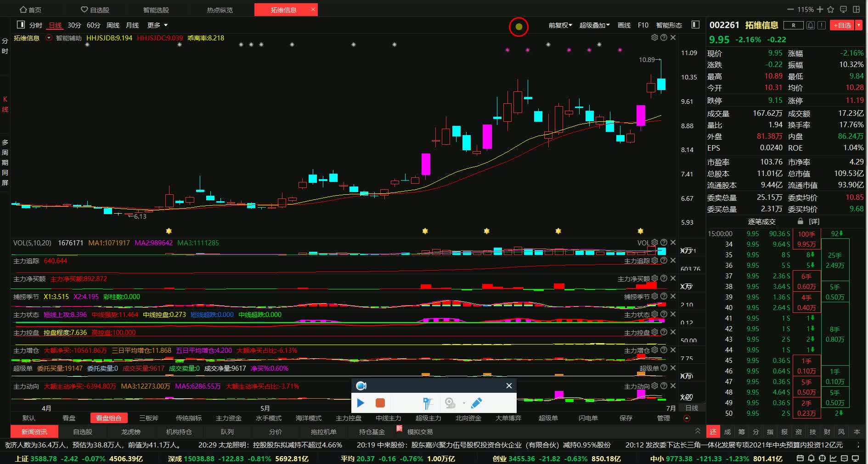
Task: Click the bell alert icon beside 拓维信息 title
Action: tap(811, 25)
